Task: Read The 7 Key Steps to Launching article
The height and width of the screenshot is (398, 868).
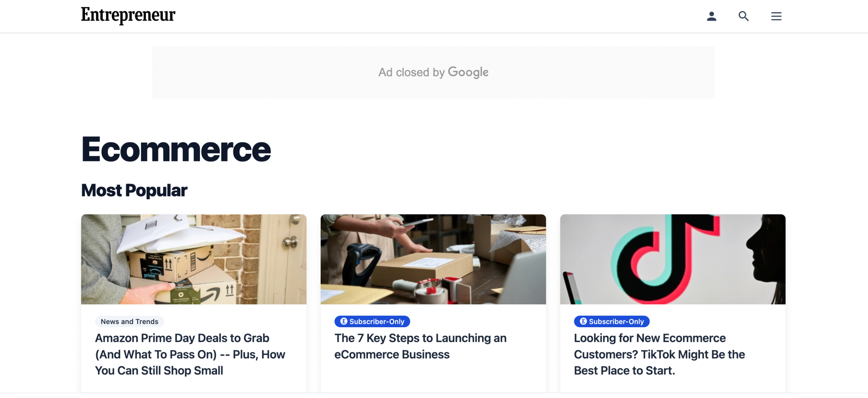Action: point(420,346)
